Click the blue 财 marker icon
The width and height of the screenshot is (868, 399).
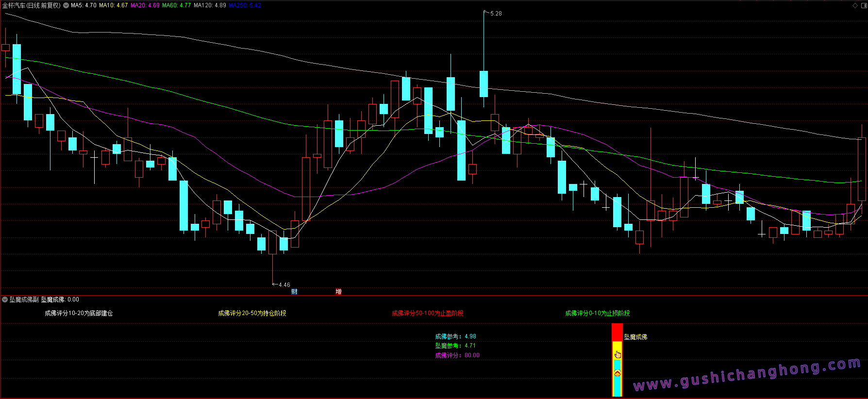(294, 291)
